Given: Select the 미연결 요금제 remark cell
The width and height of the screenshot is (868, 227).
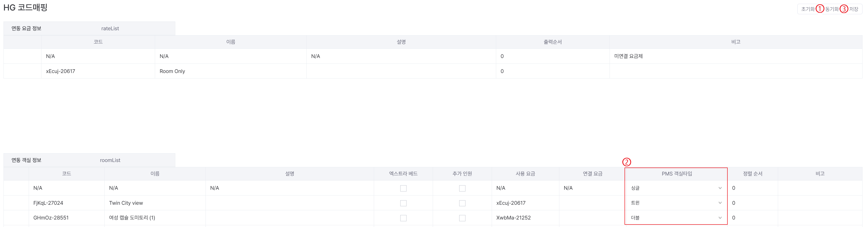Looking at the screenshot, I should tap(628, 56).
